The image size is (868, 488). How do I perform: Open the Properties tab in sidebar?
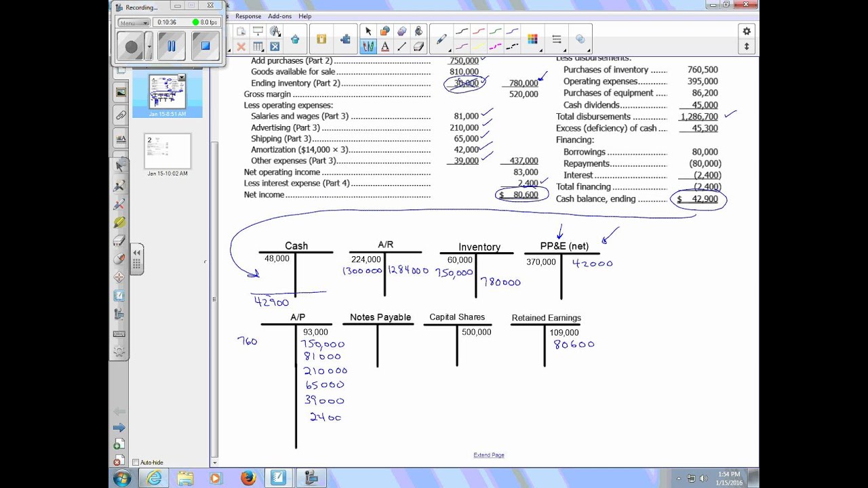click(121, 139)
